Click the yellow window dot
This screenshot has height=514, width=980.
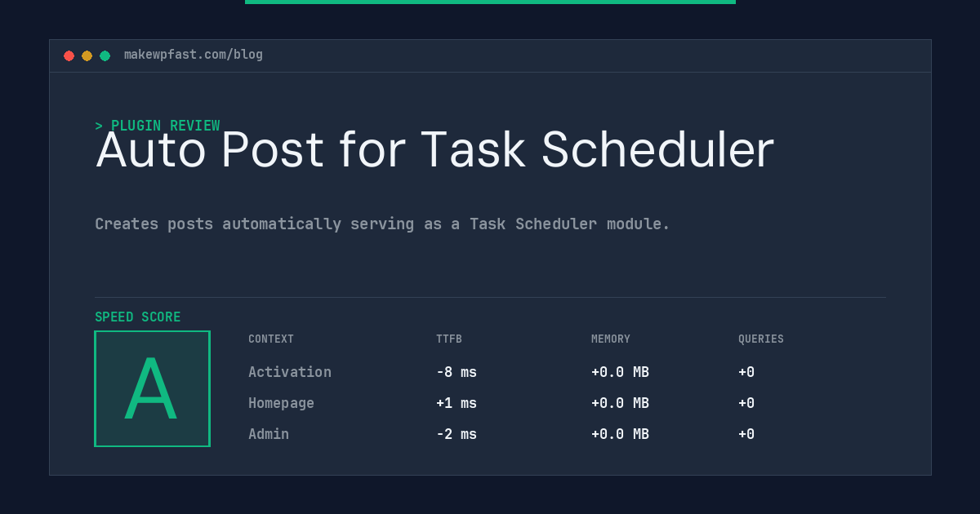pos(87,55)
